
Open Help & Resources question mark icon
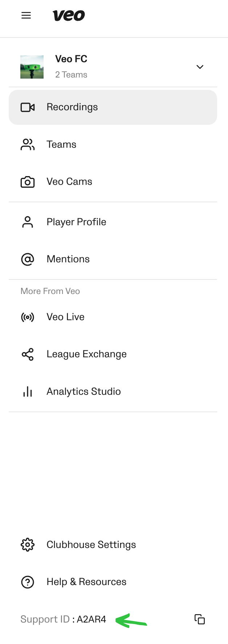(x=27, y=582)
